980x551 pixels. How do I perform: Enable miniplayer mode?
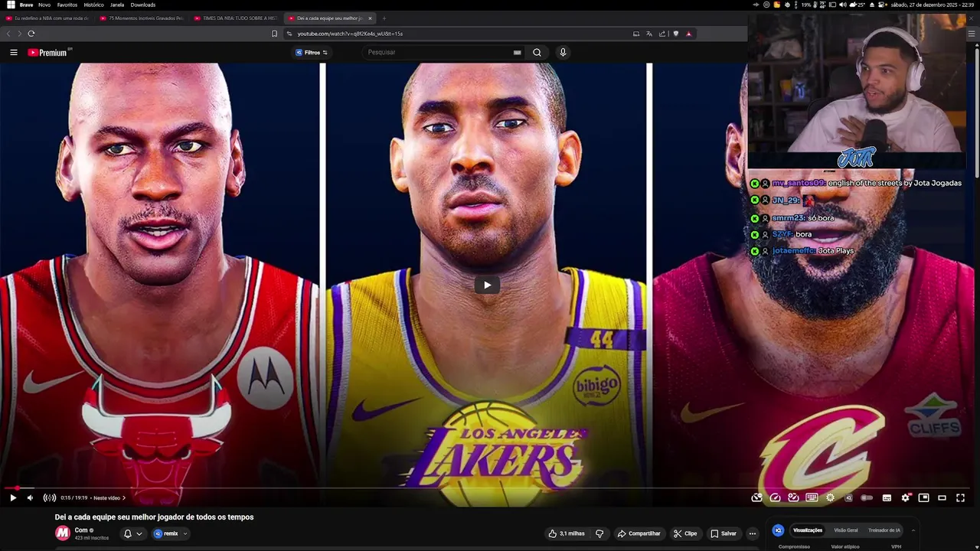click(x=923, y=497)
